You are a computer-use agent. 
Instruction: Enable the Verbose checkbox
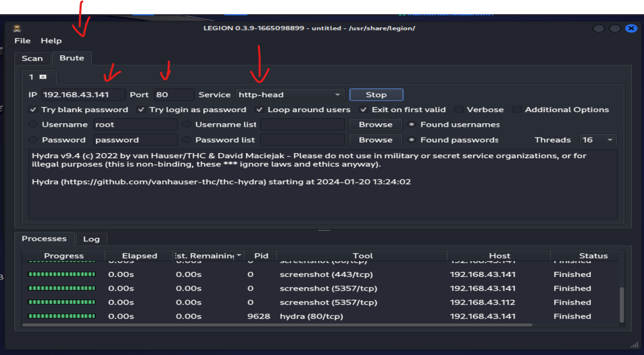(459, 110)
